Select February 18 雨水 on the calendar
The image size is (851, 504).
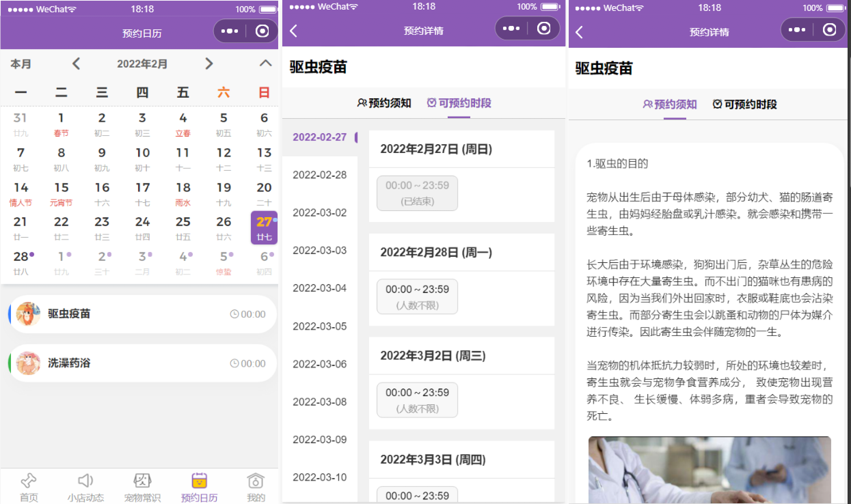[183, 194]
